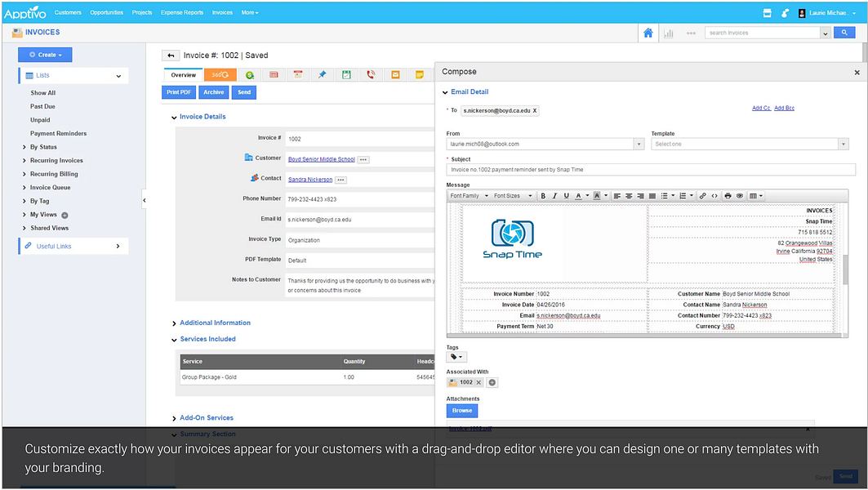The image size is (868, 490).
Task: Click the Print PDF button
Action: [x=179, y=92]
